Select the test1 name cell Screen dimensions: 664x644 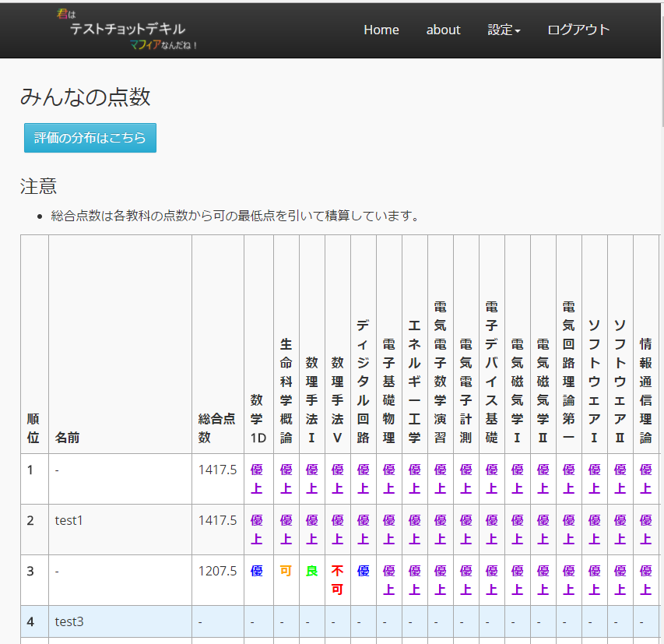(120, 530)
